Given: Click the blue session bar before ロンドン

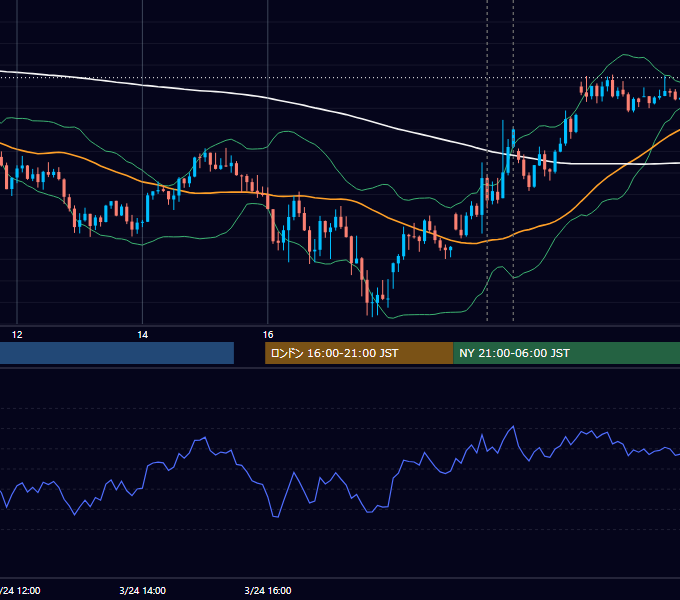Looking at the screenshot, I should [x=117, y=353].
